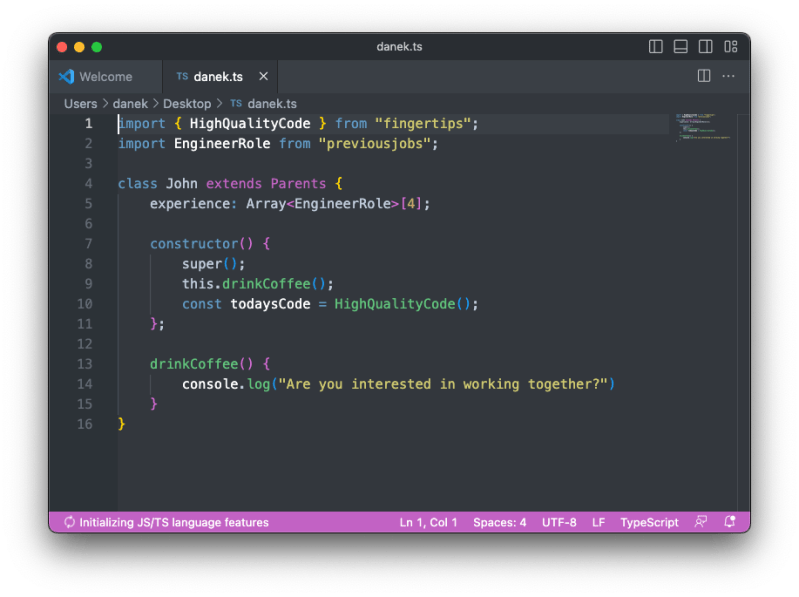Click HighQualityCode in the import statement
This screenshot has height=597, width=799.
coord(250,123)
